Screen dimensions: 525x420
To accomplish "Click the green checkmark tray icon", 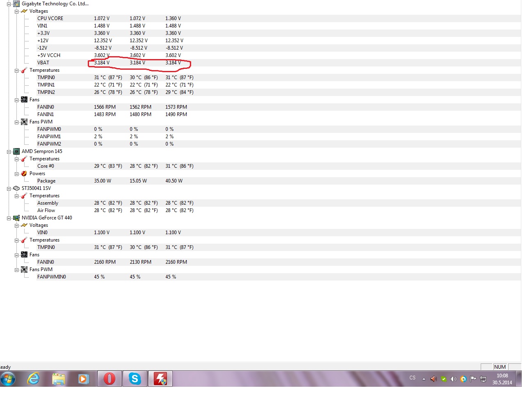I will (443, 379).
